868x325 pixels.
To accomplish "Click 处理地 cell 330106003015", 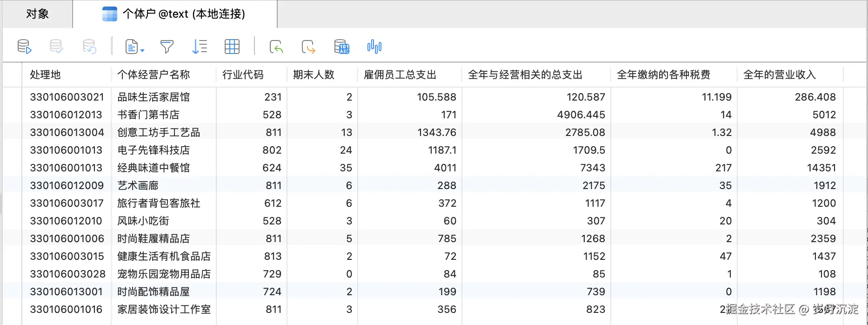I will point(67,256).
